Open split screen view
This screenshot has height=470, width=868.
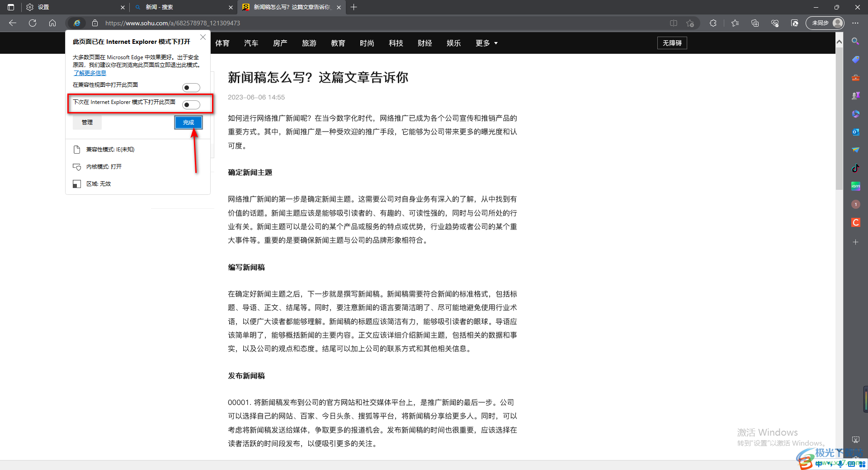tap(674, 23)
